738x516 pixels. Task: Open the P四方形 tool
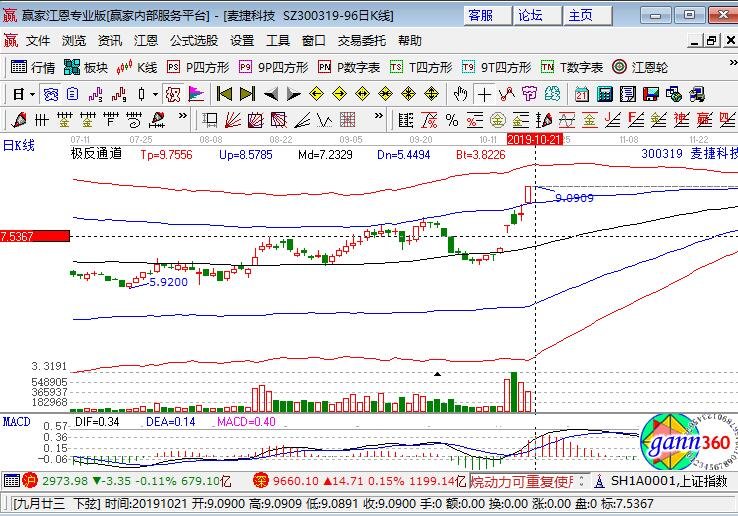click(198, 67)
